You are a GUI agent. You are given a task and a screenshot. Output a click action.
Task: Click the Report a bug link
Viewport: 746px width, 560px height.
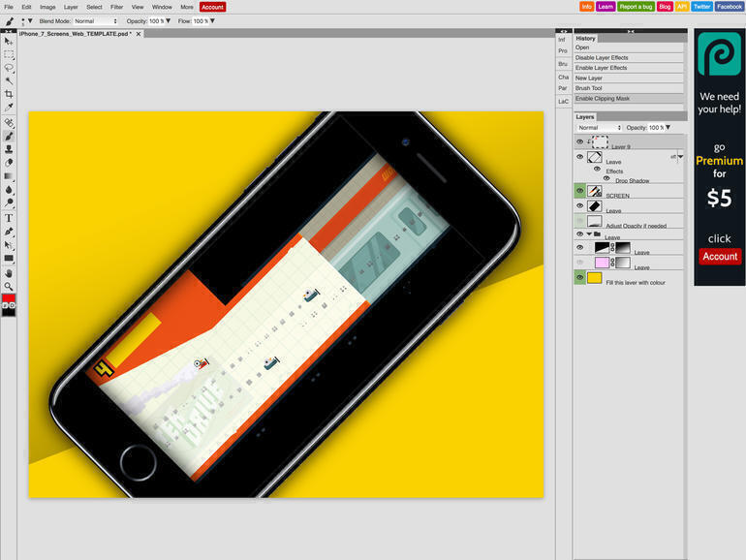pos(636,7)
